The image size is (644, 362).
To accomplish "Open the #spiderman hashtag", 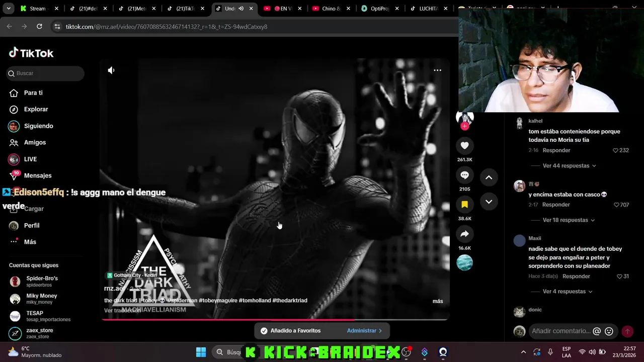I will coord(182,301).
